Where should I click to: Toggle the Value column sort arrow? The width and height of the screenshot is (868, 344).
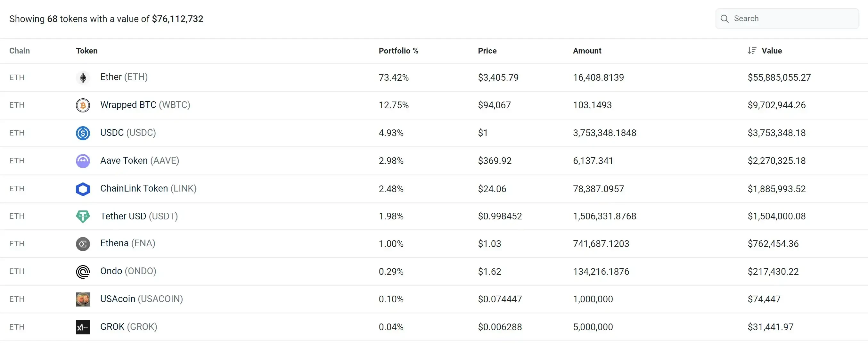tap(752, 51)
